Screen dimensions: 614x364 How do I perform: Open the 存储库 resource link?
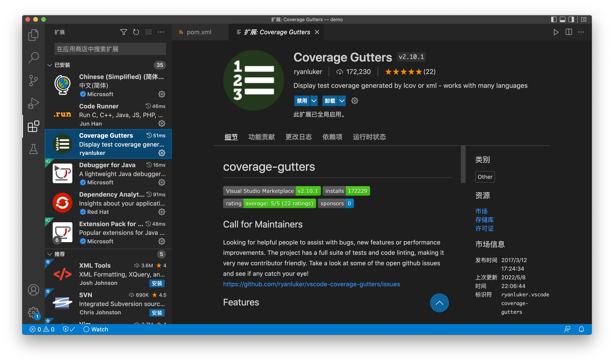tap(484, 220)
